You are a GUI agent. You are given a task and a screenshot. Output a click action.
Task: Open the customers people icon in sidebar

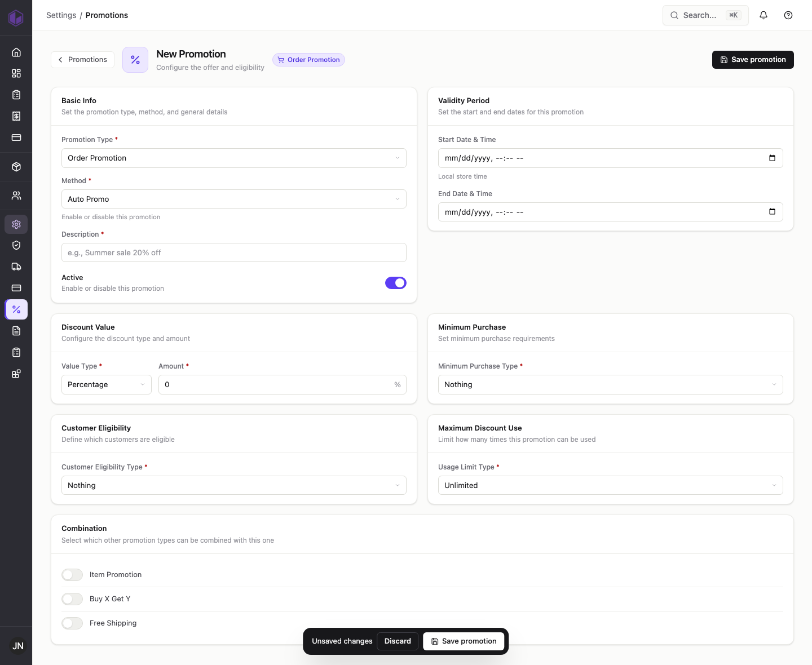[x=16, y=196]
